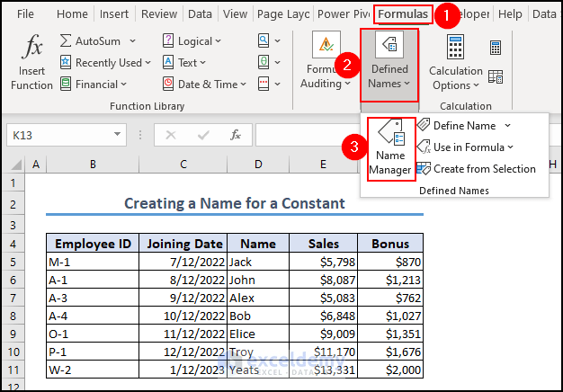
Task: Click the fx icon in the formula bar
Action: tap(236, 135)
